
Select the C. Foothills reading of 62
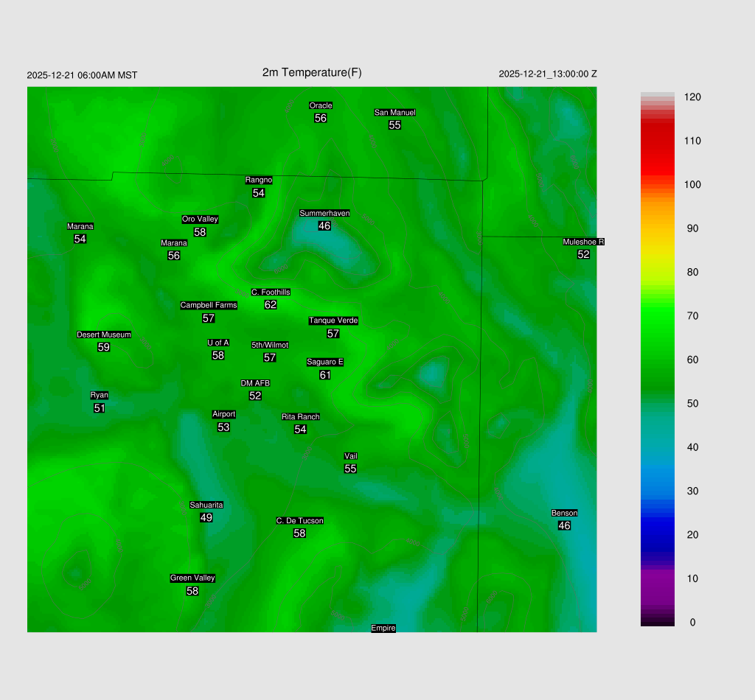(x=271, y=305)
